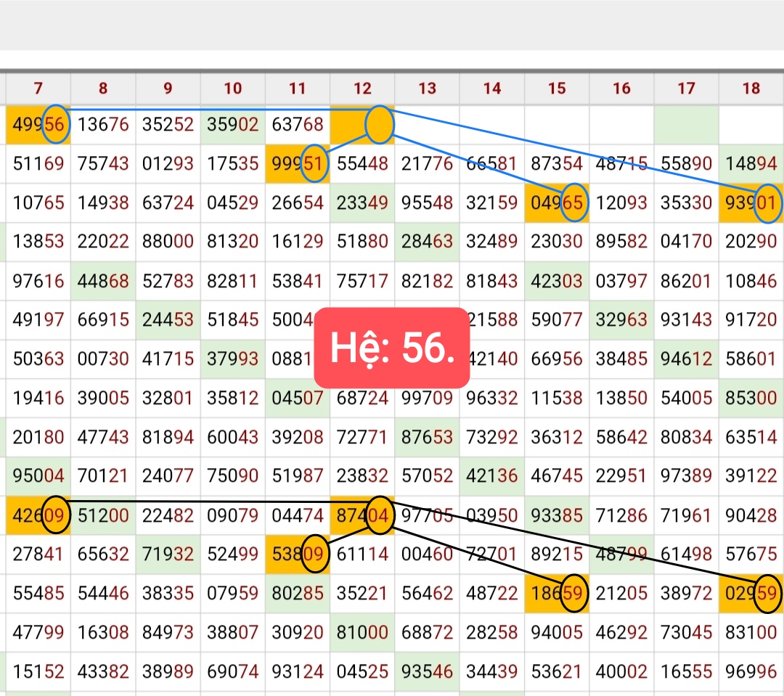Click green cell 35902

pos(233,125)
